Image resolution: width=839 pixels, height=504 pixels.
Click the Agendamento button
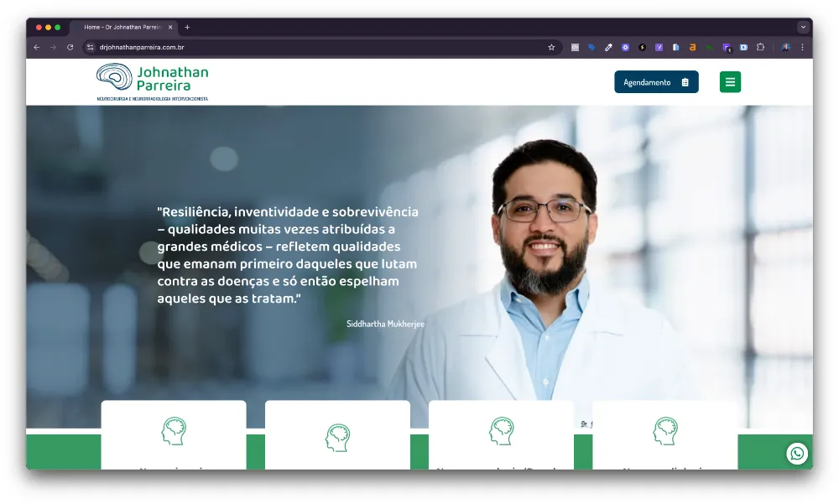point(656,82)
